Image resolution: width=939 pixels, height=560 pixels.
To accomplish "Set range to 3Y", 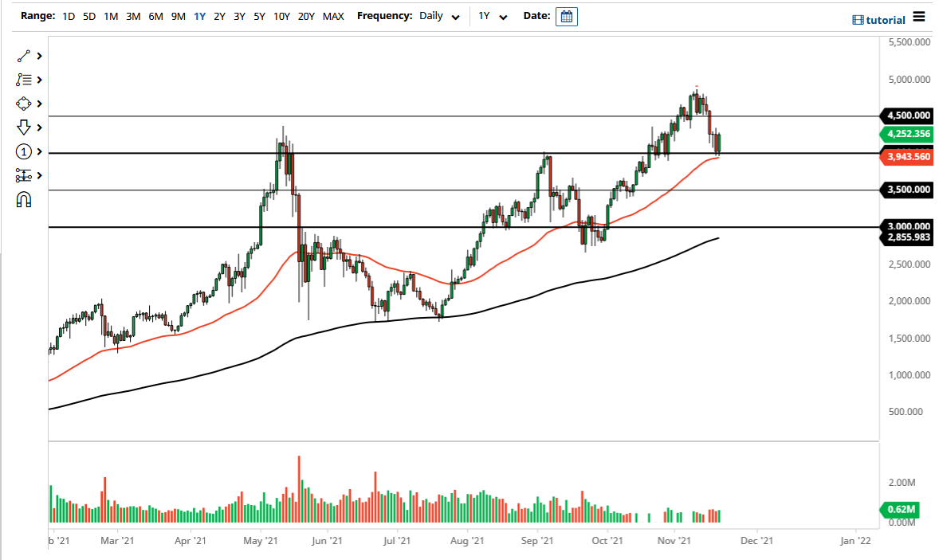I will click(x=240, y=17).
